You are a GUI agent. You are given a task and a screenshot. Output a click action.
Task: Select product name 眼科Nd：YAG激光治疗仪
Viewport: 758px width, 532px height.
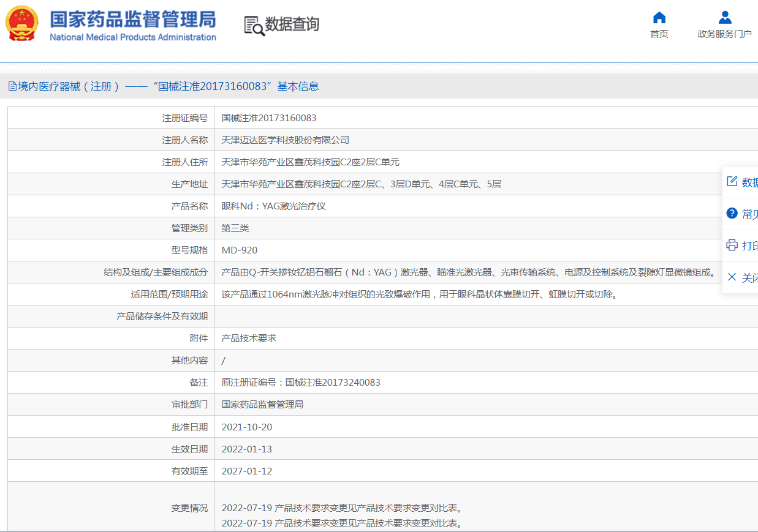point(273,206)
